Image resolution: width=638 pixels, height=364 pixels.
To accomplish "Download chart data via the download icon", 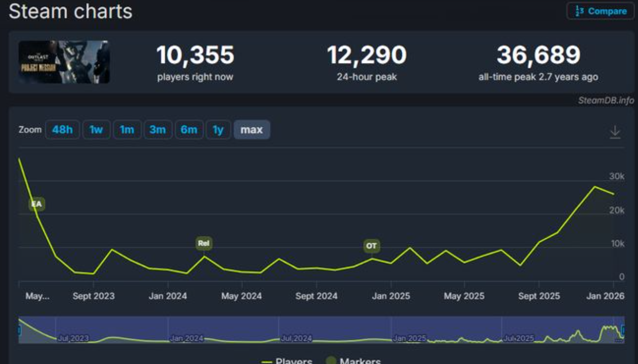I will 615,132.
